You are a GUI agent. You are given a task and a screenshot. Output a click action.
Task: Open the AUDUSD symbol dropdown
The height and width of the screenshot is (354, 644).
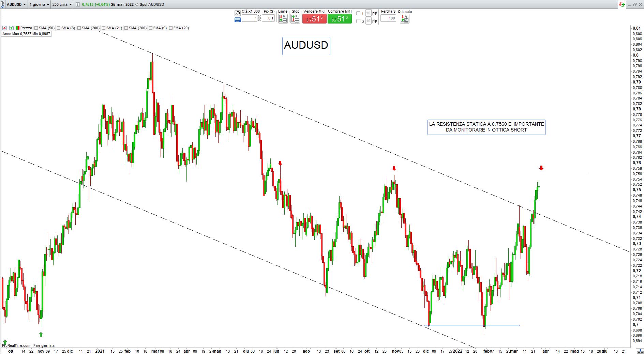[x=16, y=4]
